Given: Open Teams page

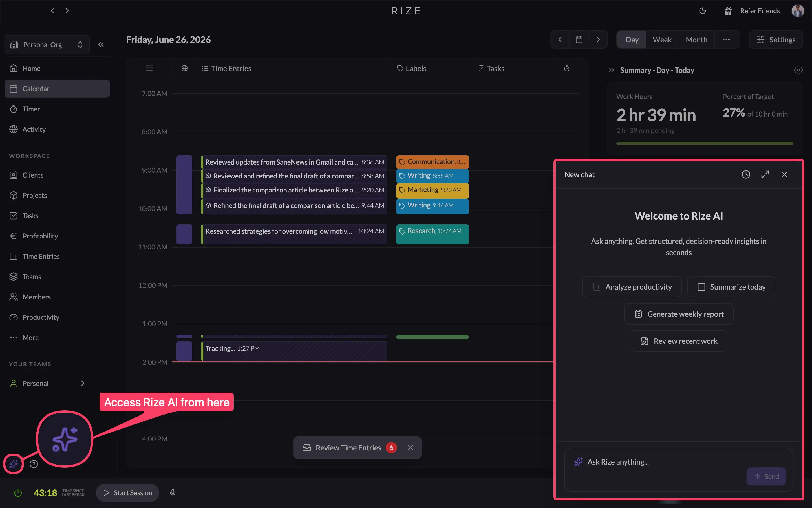Looking at the screenshot, I should click(x=57, y=277).
